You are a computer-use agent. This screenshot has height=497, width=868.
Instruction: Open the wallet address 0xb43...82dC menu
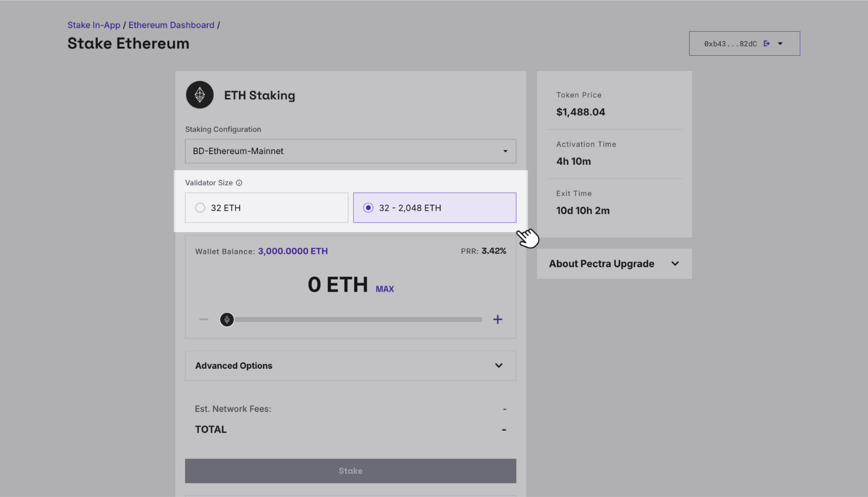[x=744, y=43]
